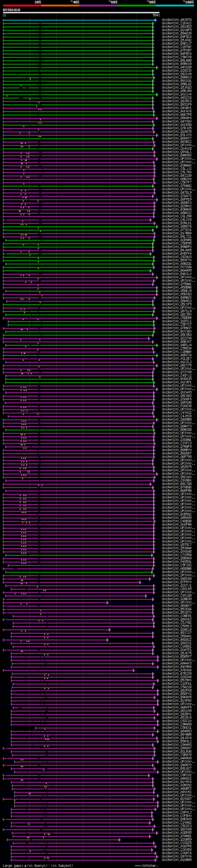View the UniRef100_C6A4A3 hit
This screenshot has width=197, height=868.
[177, 745]
